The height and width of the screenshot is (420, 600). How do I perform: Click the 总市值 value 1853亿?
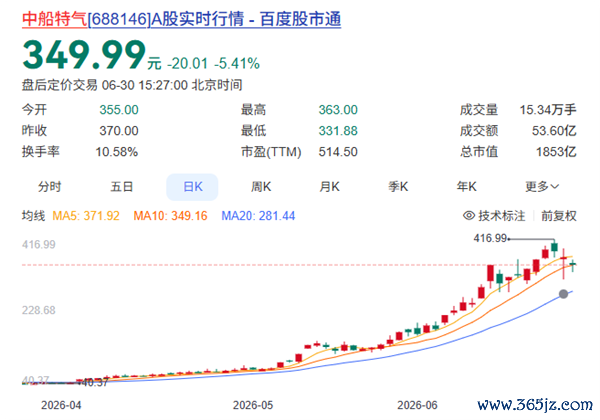click(x=556, y=152)
